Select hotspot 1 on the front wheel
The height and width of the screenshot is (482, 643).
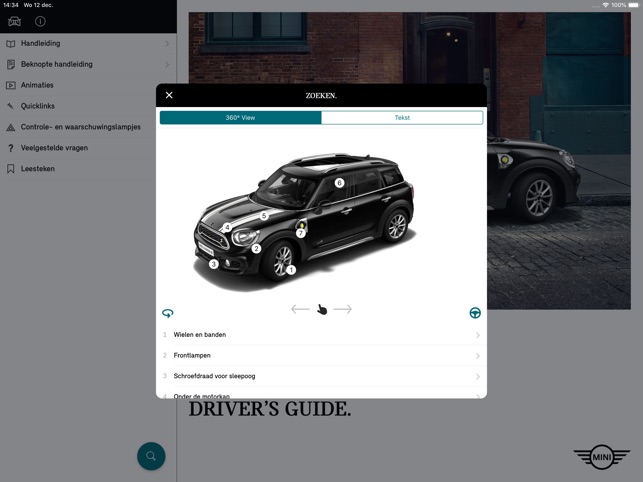[x=291, y=270]
